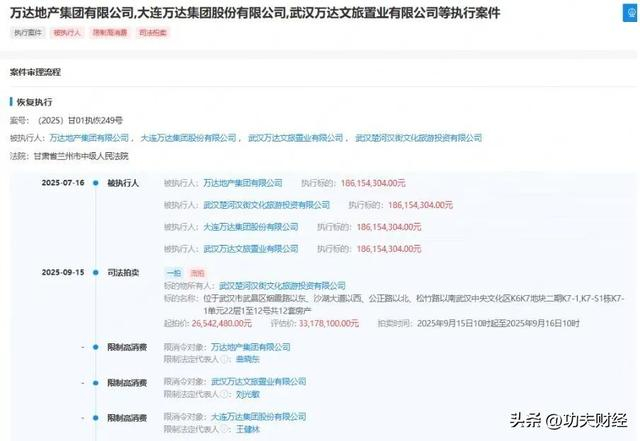
Task: Select the 执行案件 tag under the title
Action: (28, 33)
